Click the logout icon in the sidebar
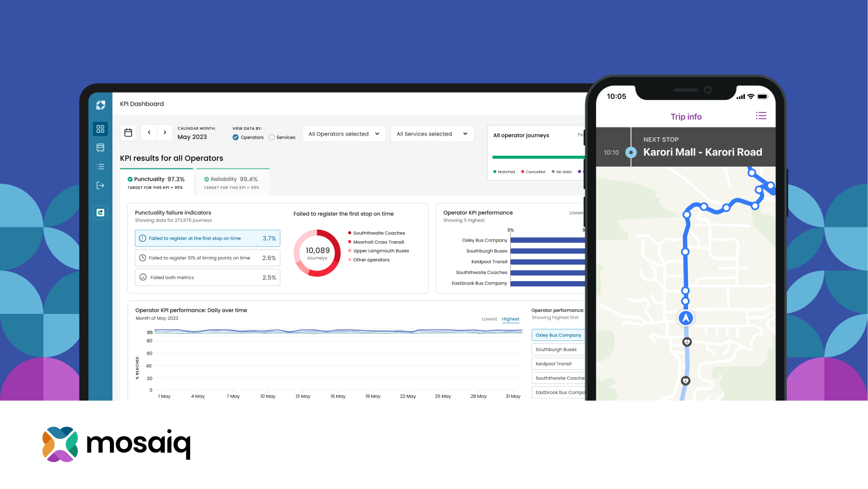 tap(100, 185)
